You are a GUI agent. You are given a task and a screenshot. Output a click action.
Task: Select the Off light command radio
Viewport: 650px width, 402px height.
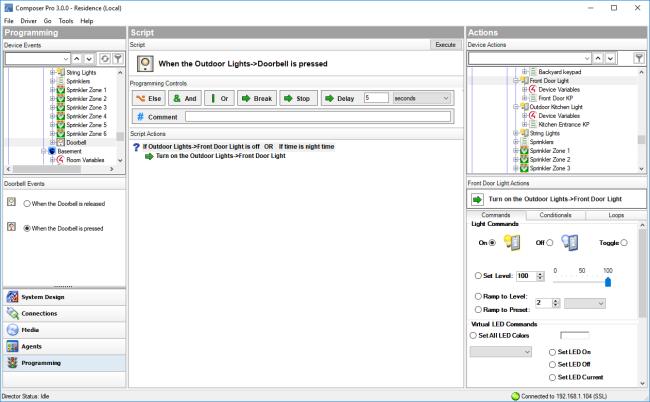click(x=550, y=243)
